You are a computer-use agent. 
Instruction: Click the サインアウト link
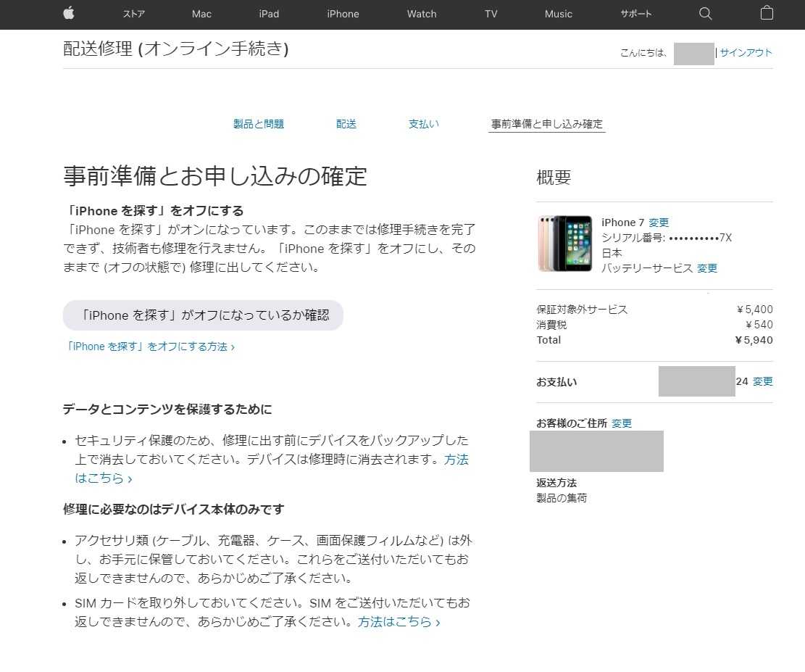click(746, 52)
